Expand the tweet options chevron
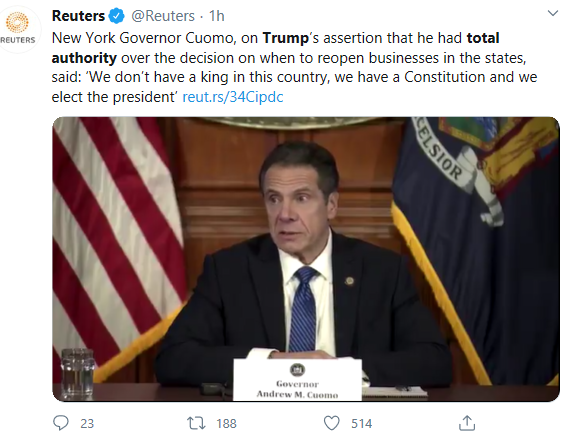This screenshot has height=440, width=564. pyautogui.click(x=552, y=14)
